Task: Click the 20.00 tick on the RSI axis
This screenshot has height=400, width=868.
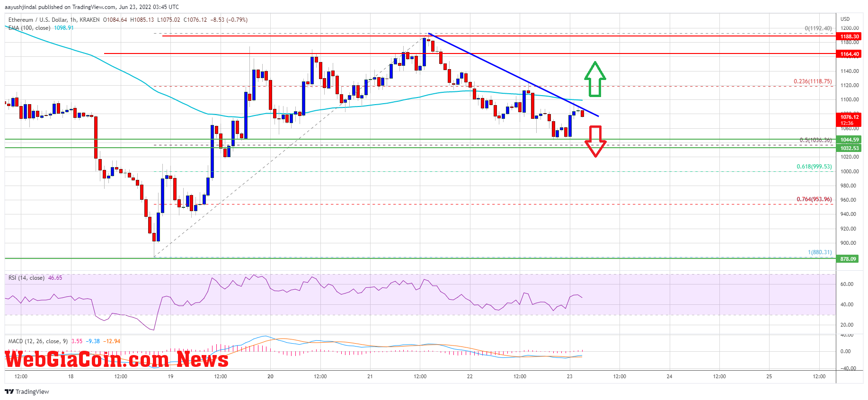Action: pyautogui.click(x=847, y=325)
